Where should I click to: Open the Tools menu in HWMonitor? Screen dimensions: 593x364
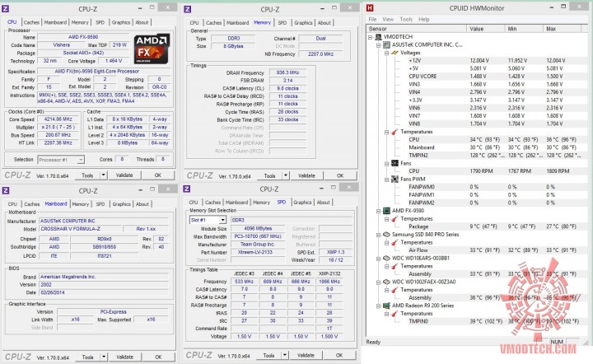click(x=406, y=19)
